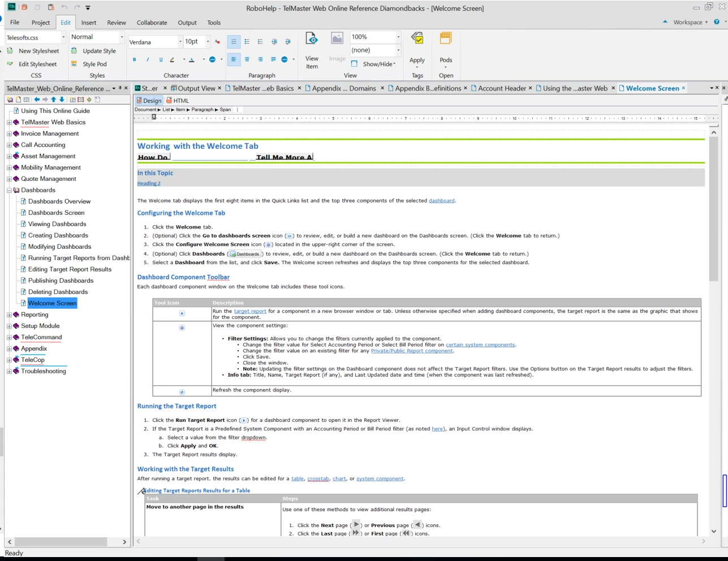This screenshot has width=728, height=561.
Task: Switch to the Account Header document tab
Action: (x=498, y=88)
